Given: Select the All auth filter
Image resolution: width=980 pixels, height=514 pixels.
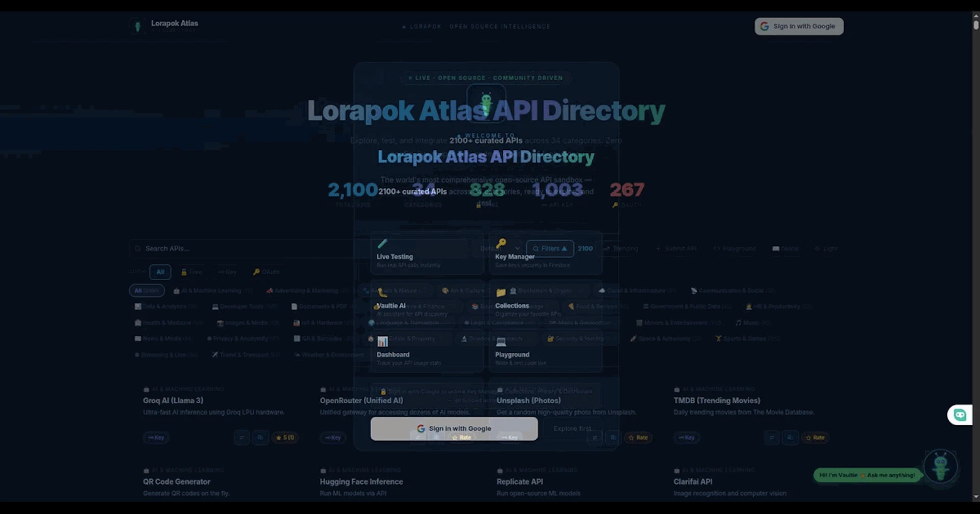Looking at the screenshot, I should click(160, 272).
